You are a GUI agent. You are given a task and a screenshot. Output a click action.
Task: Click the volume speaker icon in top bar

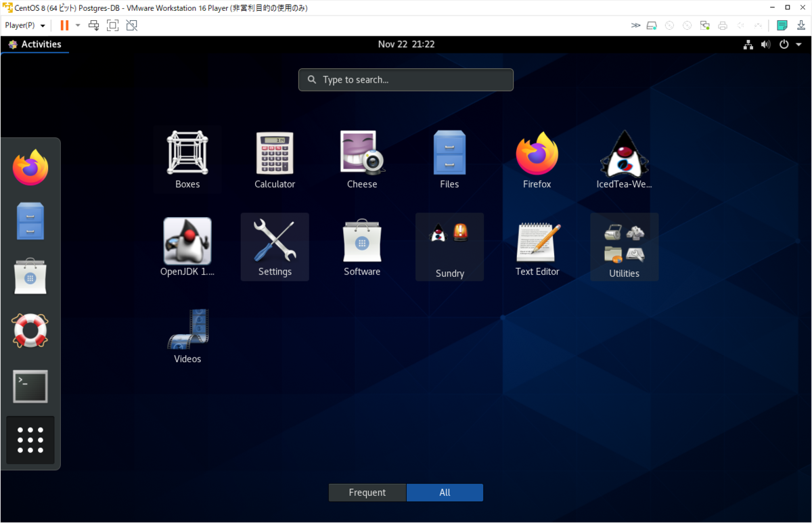pyautogui.click(x=766, y=45)
